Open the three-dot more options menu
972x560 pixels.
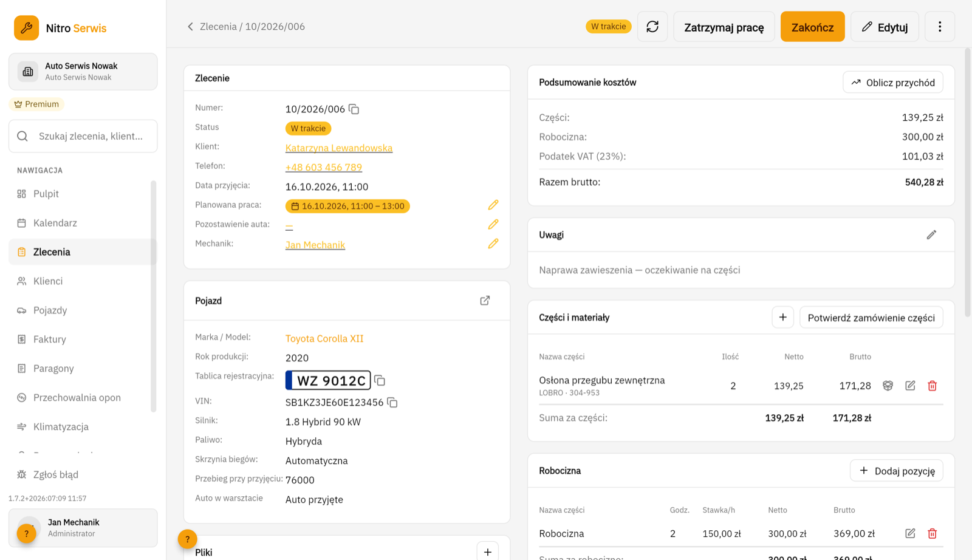pyautogui.click(x=940, y=27)
